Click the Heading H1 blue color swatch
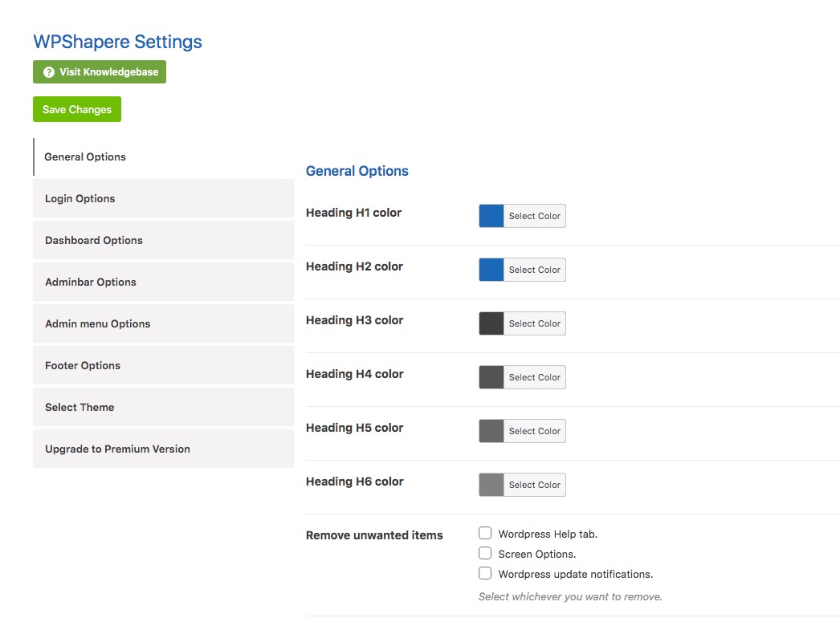 (491, 216)
